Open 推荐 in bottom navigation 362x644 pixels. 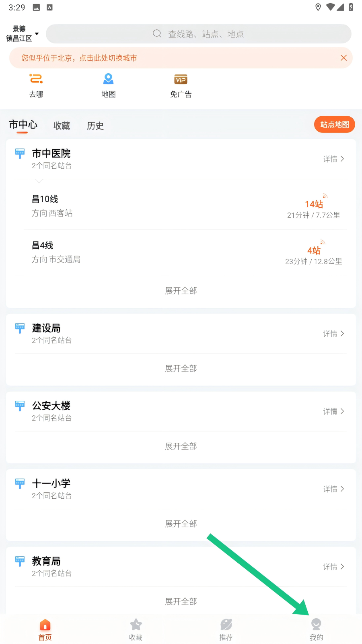point(226,630)
